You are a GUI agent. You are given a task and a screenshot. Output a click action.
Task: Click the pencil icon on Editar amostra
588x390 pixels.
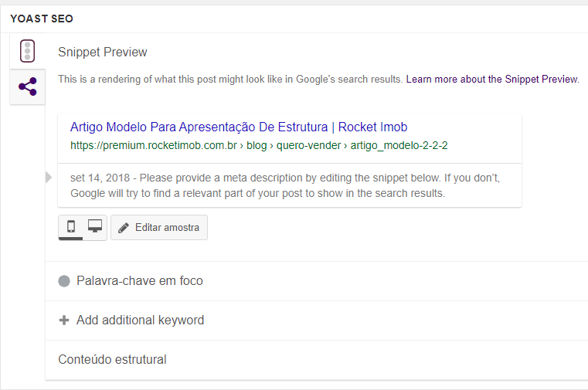pos(124,228)
